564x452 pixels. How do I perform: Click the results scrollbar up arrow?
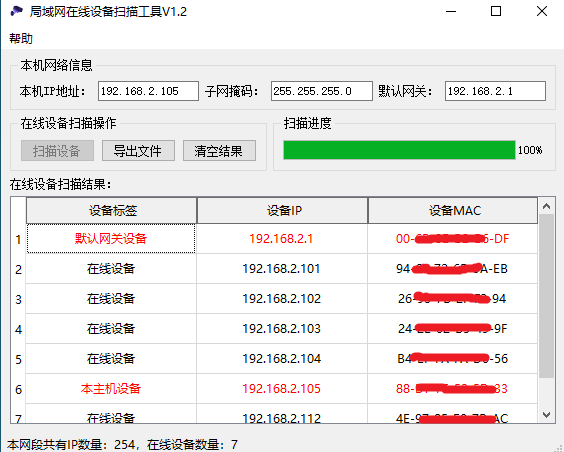(547, 206)
